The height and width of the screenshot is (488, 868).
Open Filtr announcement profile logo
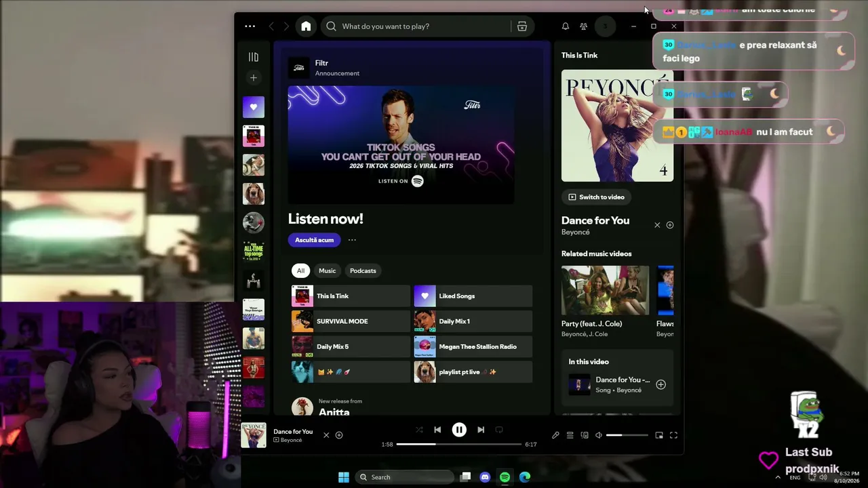298,68
